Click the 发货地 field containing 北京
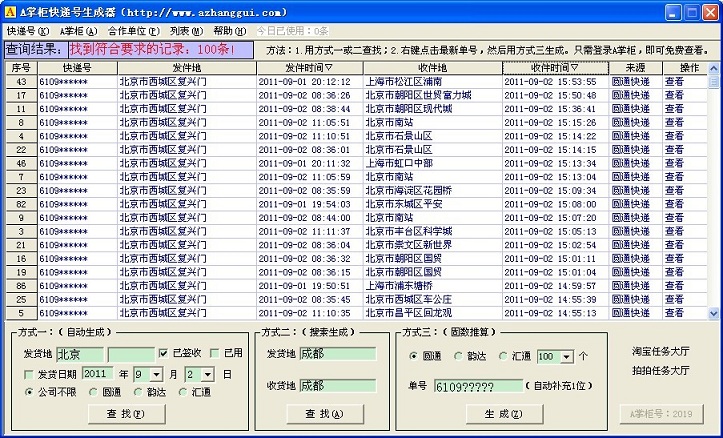The width and height of the screenshot is (723, 438). click(x=80, y=355)
